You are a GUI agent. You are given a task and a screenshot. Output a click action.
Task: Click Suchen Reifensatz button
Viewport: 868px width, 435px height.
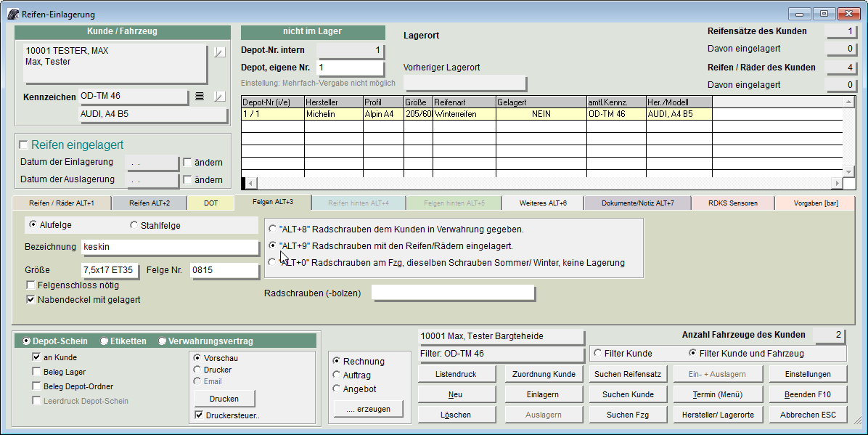[628, 374]
